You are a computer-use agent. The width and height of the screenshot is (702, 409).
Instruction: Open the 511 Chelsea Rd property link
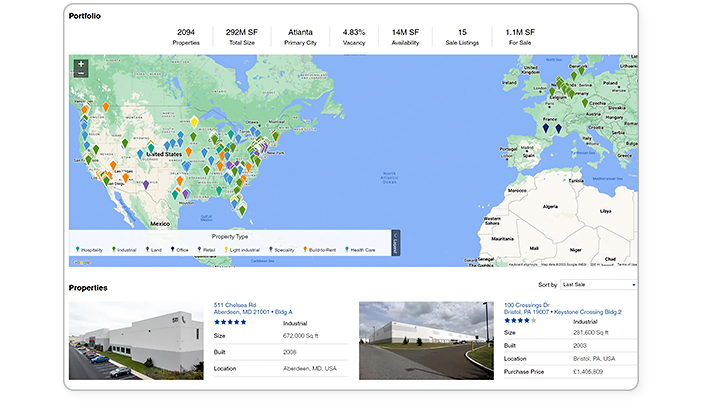coord(235,305)
